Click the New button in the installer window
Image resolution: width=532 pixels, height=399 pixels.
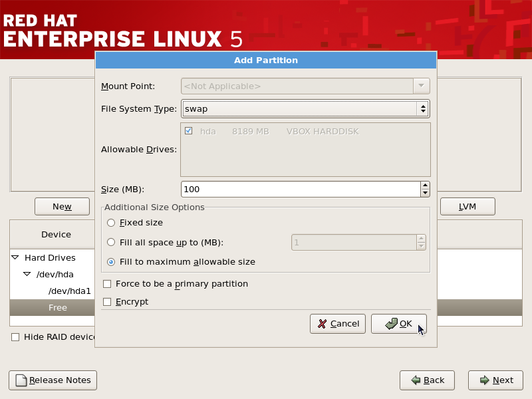click(x=62, y=207)
